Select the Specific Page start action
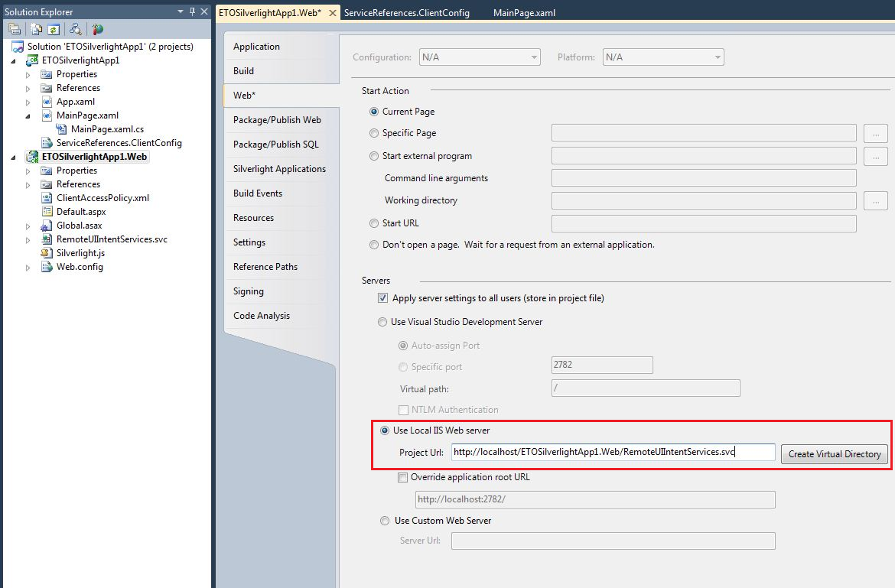This screenshot has height=588, width=895. pyautogui.click(x=374, y=133)
